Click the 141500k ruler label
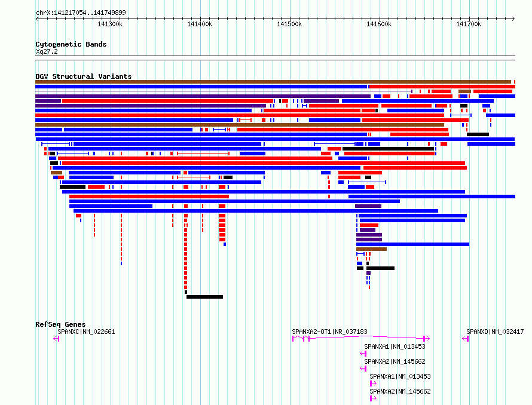Viewport: 532px width, 405px height. click(x=289, y=24)
